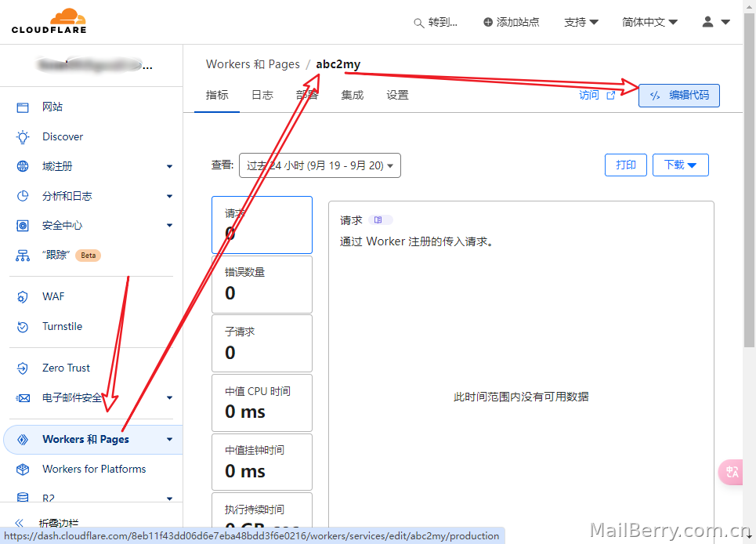
Task: Click the Cloudflare logo
Action: pos(49,21)
